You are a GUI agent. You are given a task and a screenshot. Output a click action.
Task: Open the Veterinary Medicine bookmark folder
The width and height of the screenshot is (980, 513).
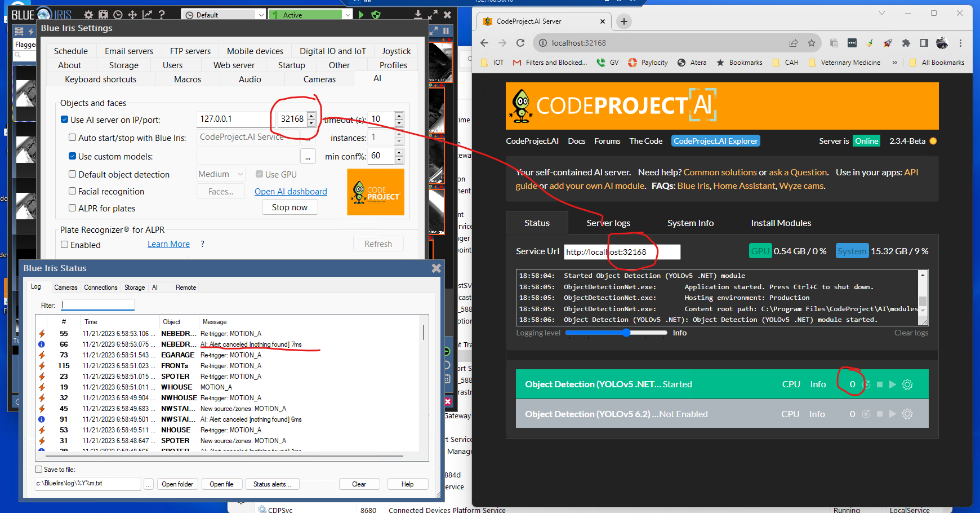844,63
